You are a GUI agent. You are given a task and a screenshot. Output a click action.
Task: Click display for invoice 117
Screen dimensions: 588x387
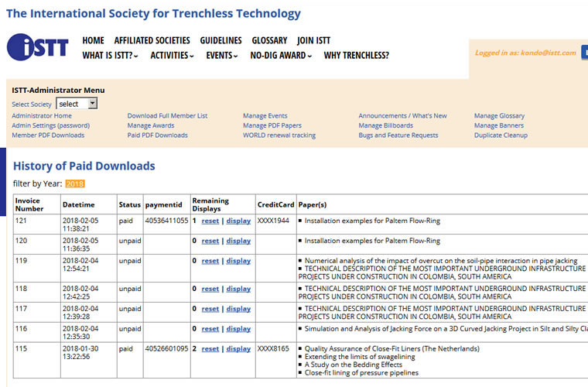(238, 309)
